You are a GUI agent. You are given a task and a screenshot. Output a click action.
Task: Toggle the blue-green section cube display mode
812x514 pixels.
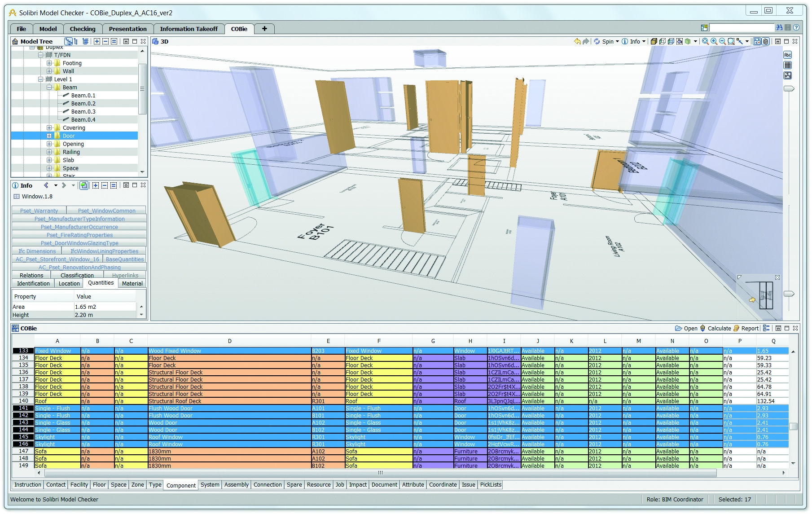coord(671,41)
